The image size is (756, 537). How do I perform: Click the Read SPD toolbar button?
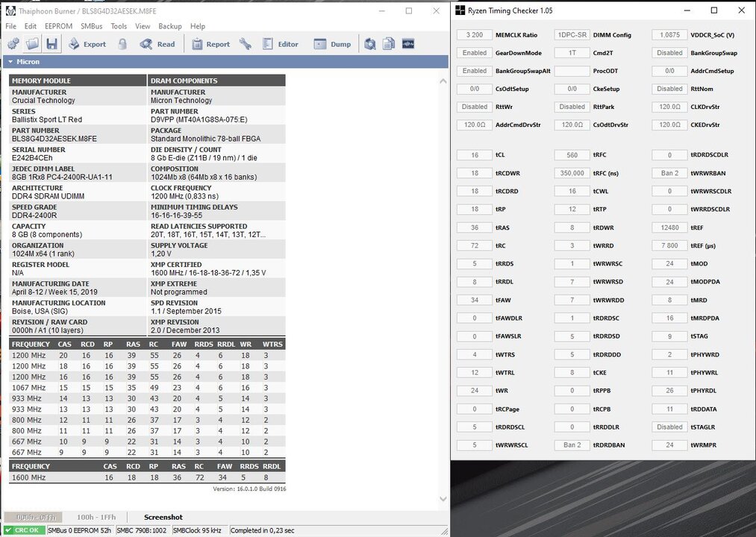click(157, 44)
